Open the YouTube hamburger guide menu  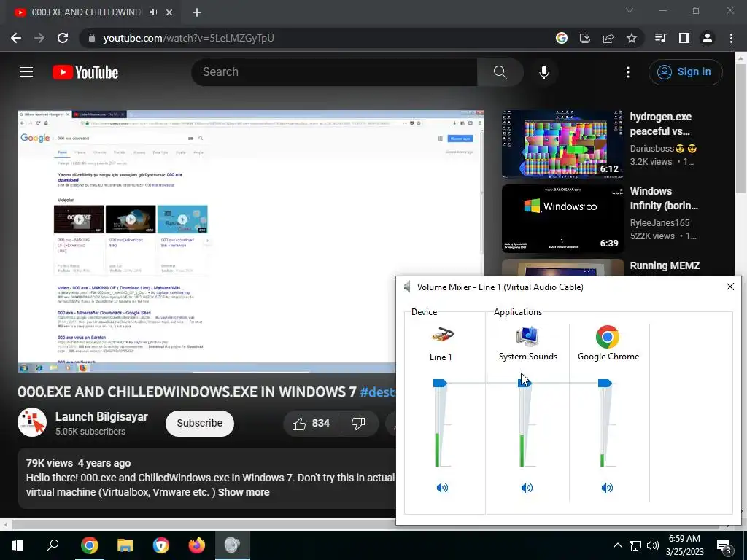point(26,72)
